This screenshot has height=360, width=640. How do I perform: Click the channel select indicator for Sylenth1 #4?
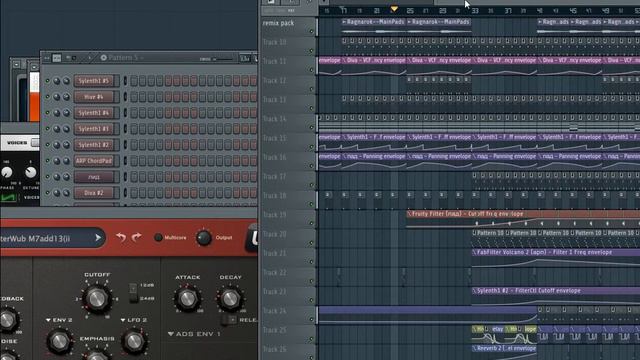pyautogui.click(x=125, y=113)
